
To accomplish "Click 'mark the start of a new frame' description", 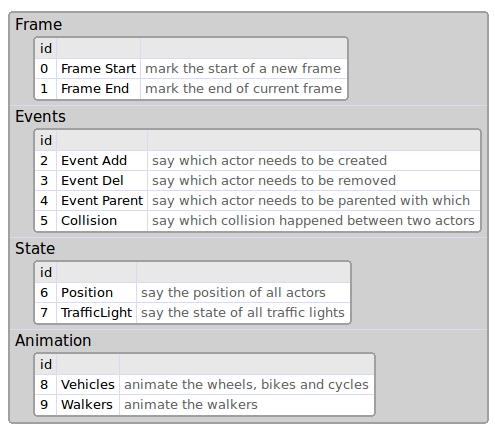I will 243,68.
